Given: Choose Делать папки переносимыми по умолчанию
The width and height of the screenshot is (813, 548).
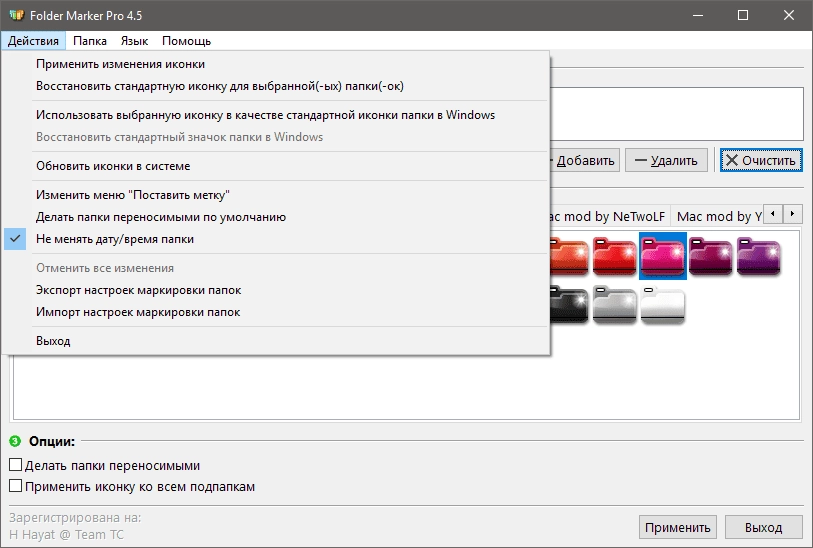Looking at the screenshot, I should coord(275,217).
